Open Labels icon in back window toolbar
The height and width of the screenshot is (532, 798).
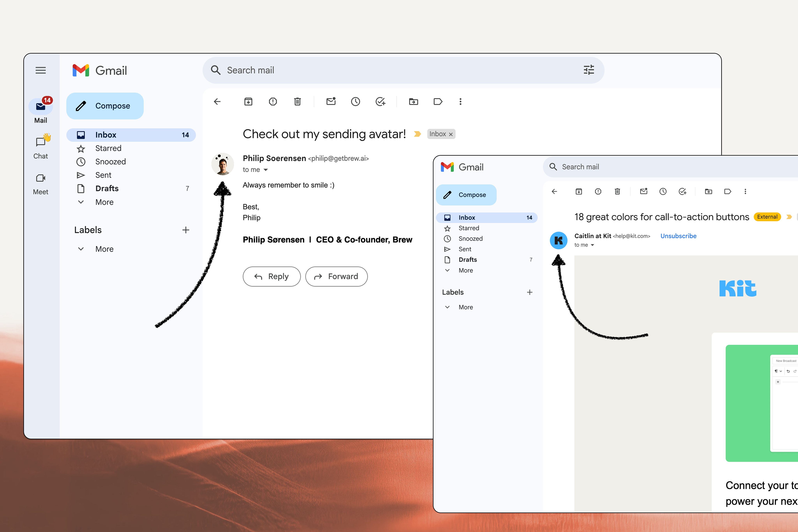click(438, 101)
